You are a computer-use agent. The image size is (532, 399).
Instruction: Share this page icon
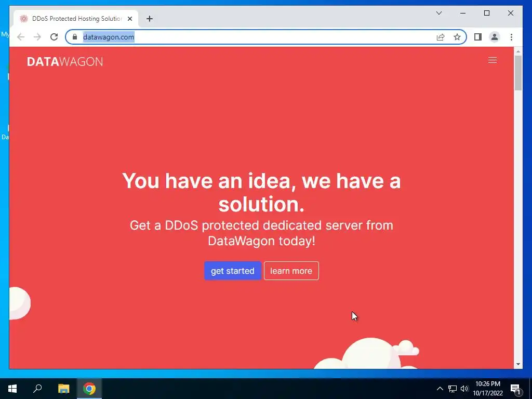(x=441, y=37)
